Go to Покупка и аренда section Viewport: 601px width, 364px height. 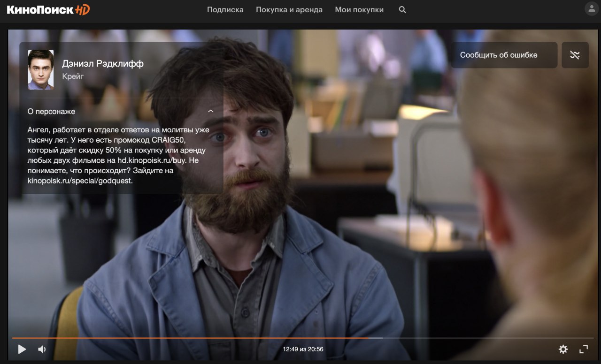coord(289,10)
